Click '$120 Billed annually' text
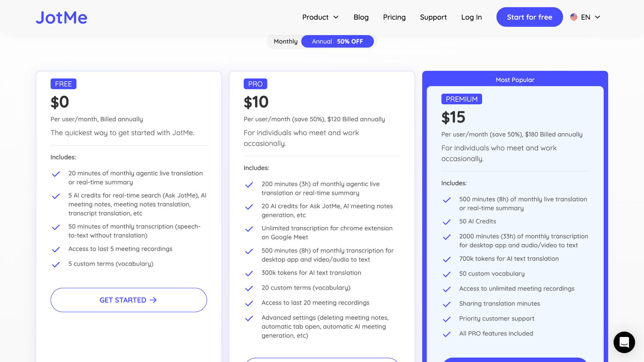The height and width of the screenshot is (362, 644). 356,119
